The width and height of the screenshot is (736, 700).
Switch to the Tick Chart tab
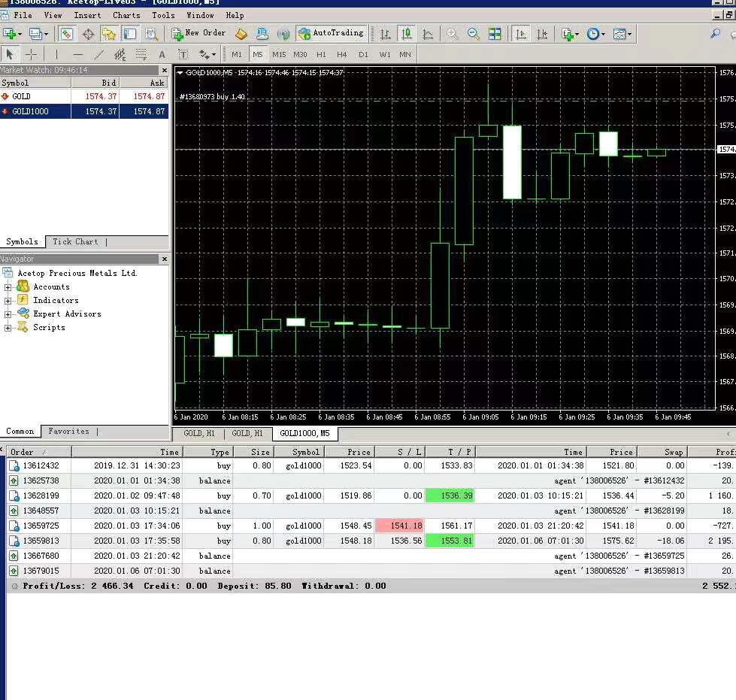(x=75, y=242)
